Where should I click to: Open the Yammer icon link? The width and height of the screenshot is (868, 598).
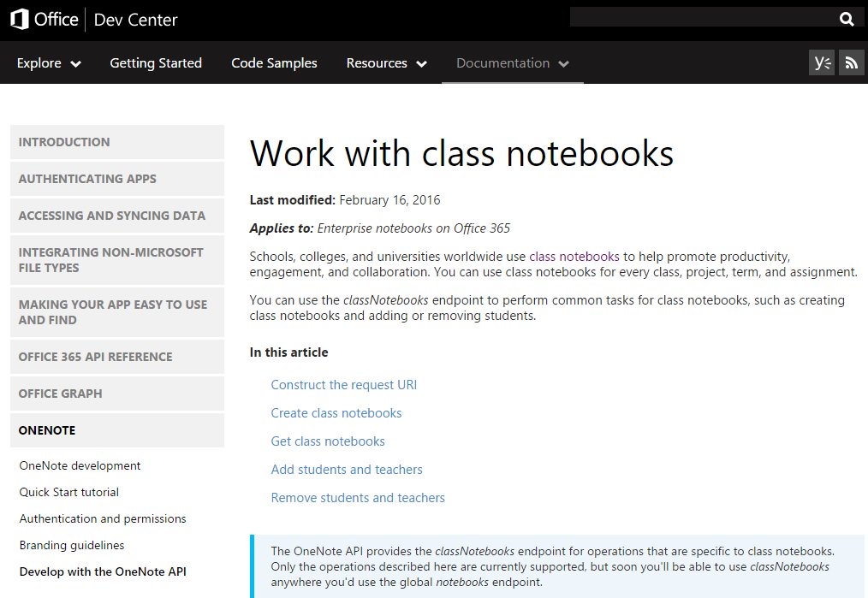(x=822, y=62)
